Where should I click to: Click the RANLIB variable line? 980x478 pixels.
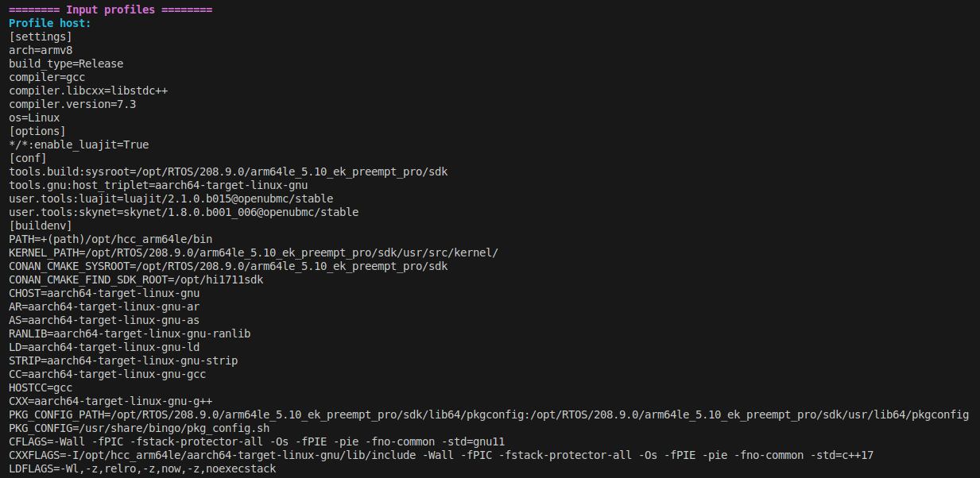[x=130, y=333]
